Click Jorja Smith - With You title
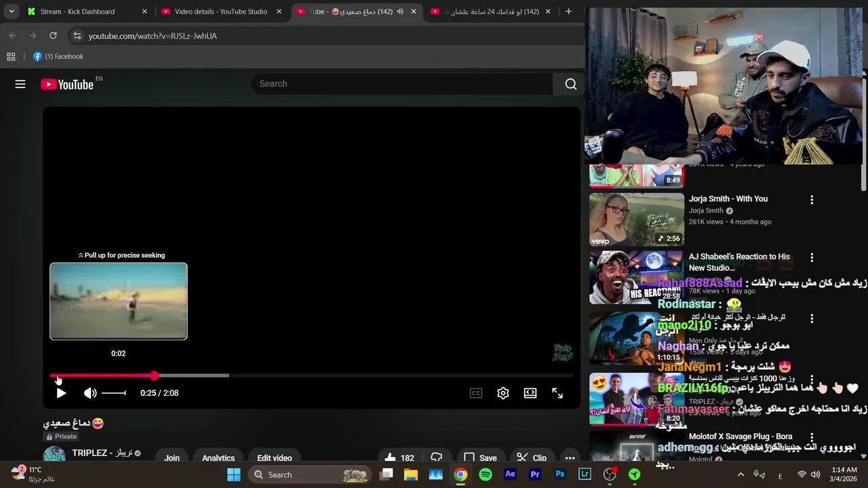 click(x=728, y=199)
